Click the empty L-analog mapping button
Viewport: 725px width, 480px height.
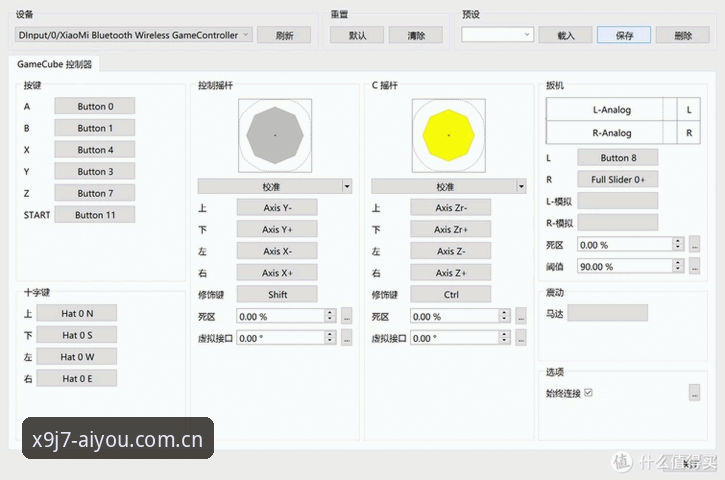tap(618, 201)
